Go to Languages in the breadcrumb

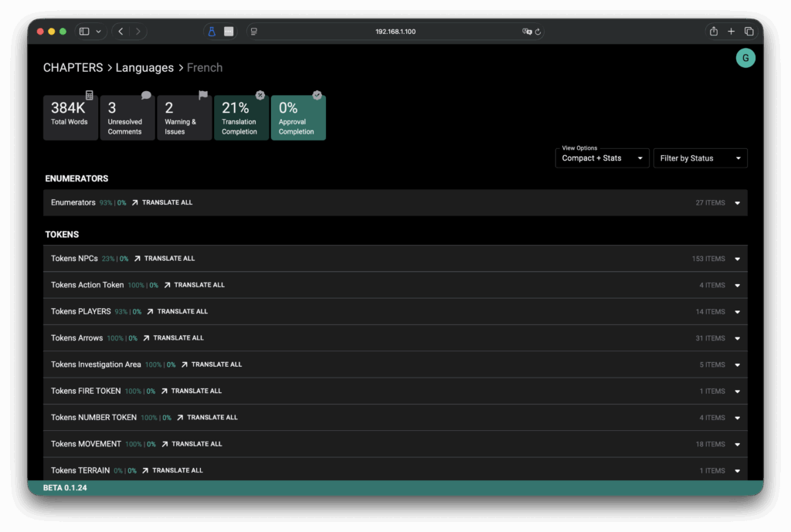[x=144, y=68]
